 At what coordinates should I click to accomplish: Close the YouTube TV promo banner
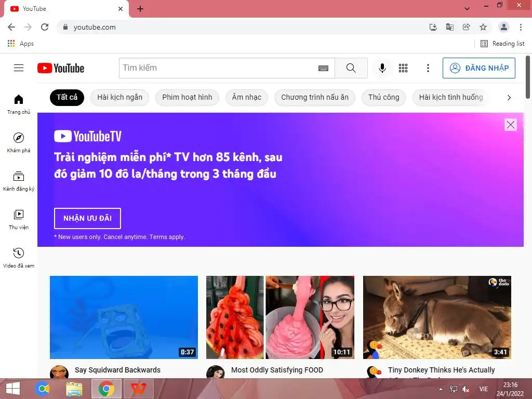pyautogui.click(x=510, y=125)
